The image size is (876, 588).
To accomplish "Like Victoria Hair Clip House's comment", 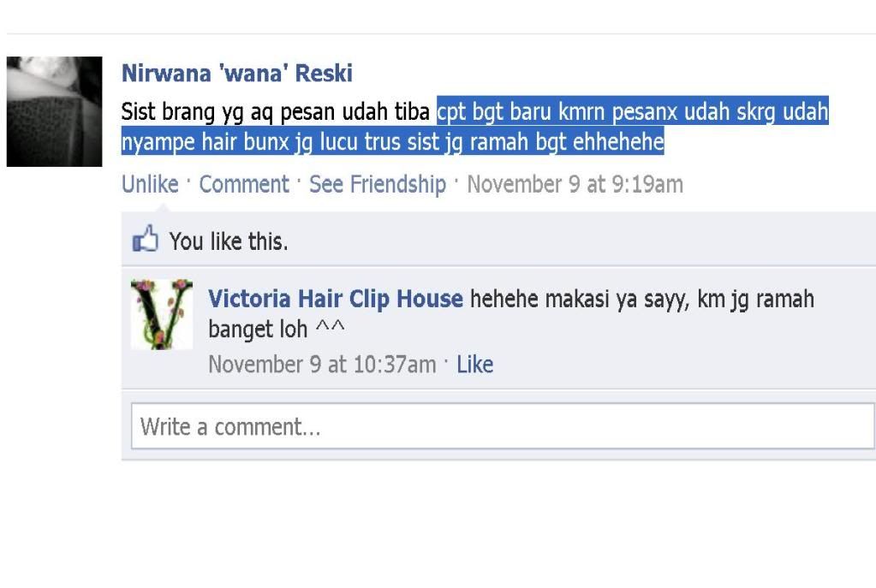I will [x=475, y=364].
